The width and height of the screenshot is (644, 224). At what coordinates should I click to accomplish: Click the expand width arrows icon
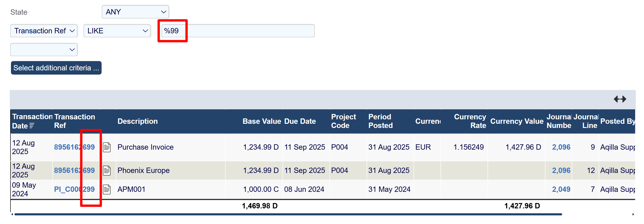620,99
